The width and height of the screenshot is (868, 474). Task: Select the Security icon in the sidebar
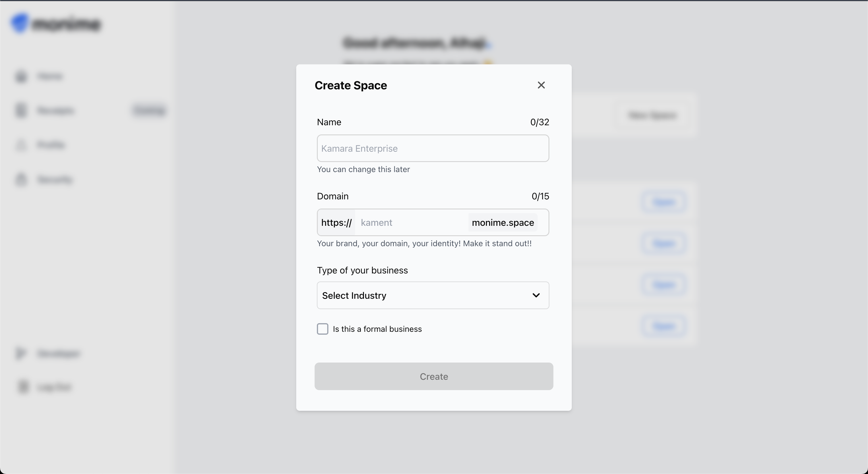[x=21, y=180]
